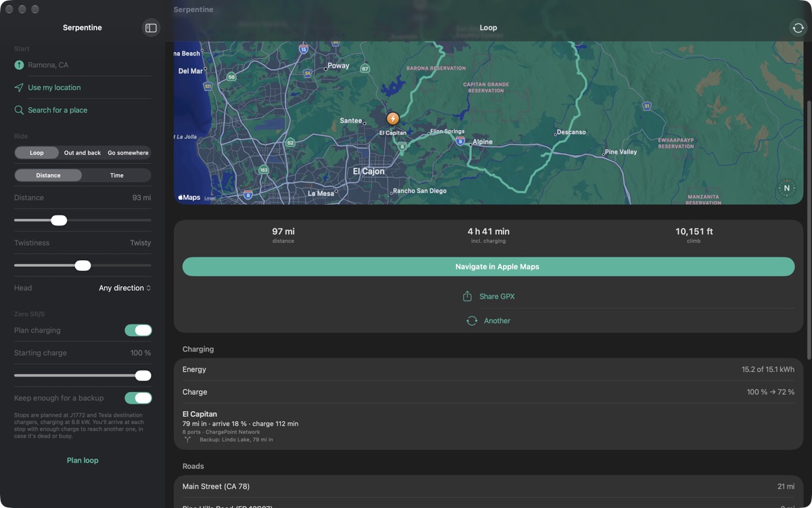Click the Twisty twistiness value
Image resolution: width=812 pixels, height=508 pixels.
(140, 242)
